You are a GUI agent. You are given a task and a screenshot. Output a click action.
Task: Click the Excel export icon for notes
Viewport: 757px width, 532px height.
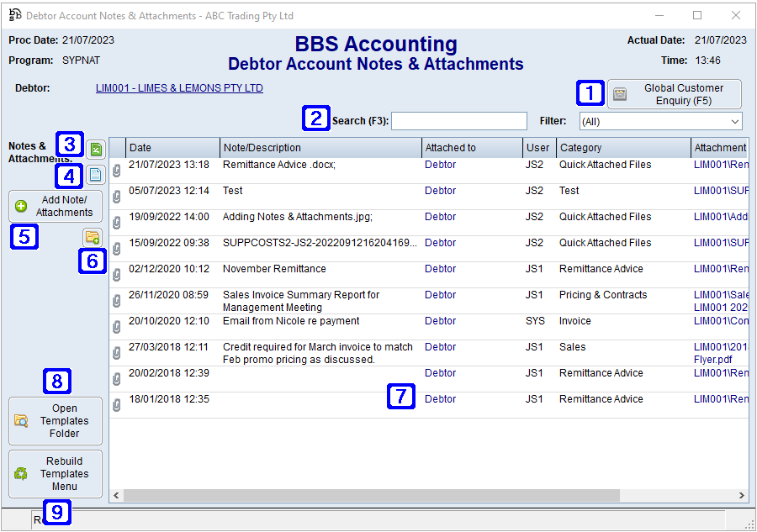click(x=96, y=148)
